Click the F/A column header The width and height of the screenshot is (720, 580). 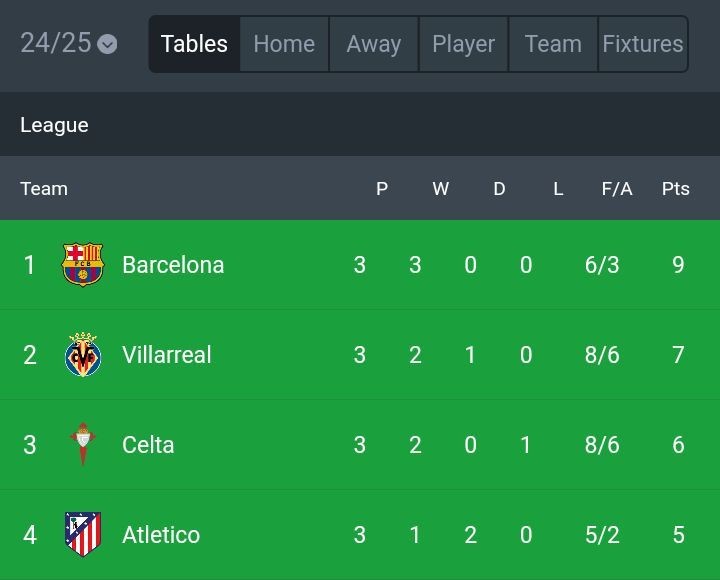[x=617, y=188]
